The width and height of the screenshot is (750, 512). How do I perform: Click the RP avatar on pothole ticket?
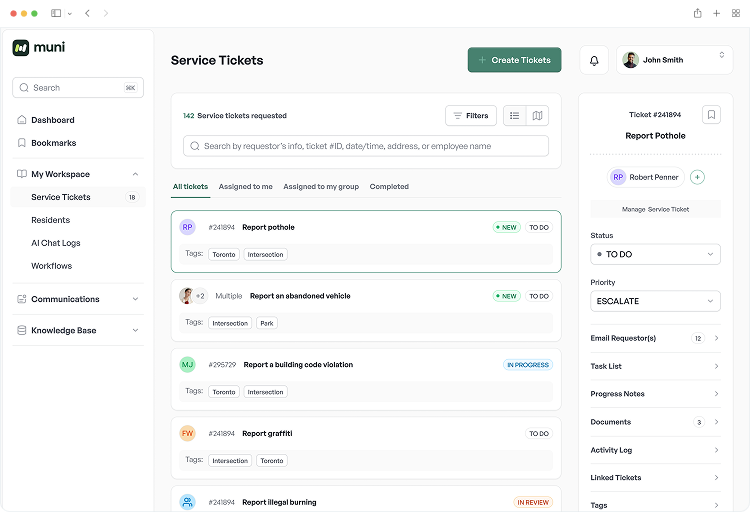187,227
